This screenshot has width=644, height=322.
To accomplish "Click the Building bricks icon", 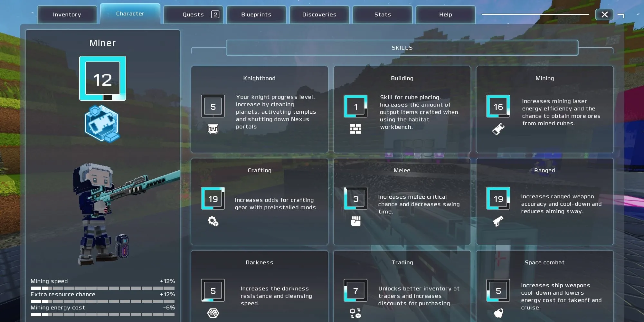I will point(355,129).
